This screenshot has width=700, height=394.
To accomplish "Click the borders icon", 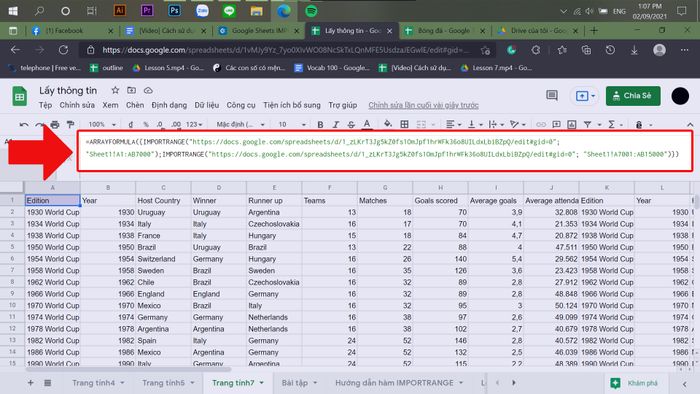I will click(404, 124).
